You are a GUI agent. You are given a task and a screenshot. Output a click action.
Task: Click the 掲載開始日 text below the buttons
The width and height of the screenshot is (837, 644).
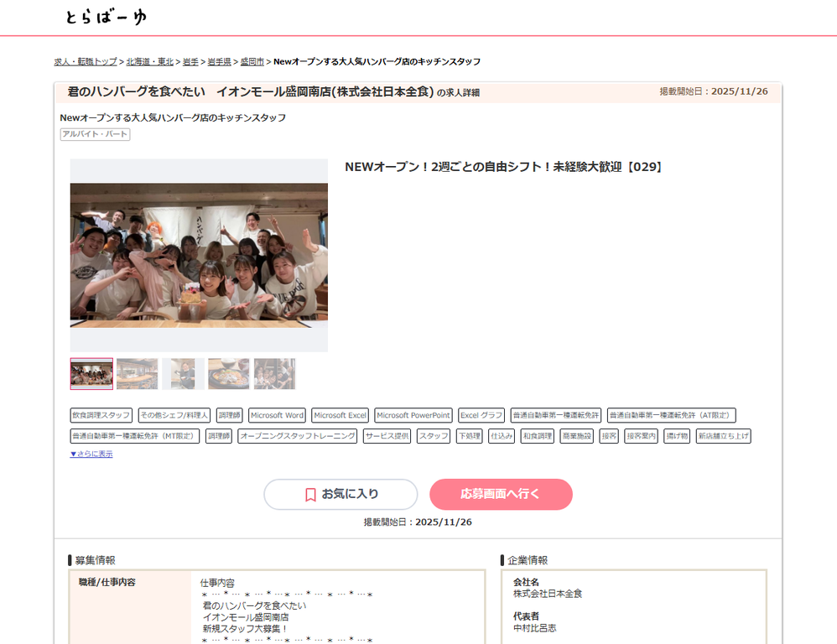tap(418, 522)
